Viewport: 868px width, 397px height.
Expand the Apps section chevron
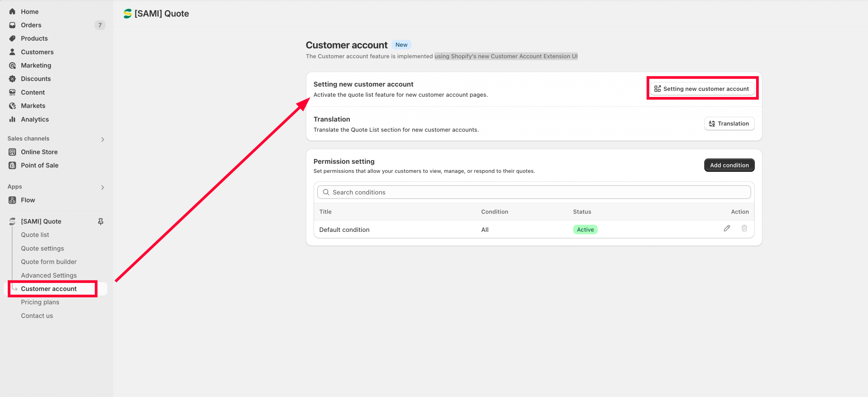(x=102, y=187)
